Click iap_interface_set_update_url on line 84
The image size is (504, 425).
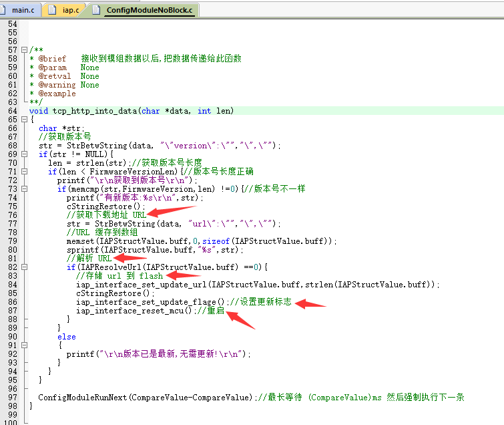[141, 285]
